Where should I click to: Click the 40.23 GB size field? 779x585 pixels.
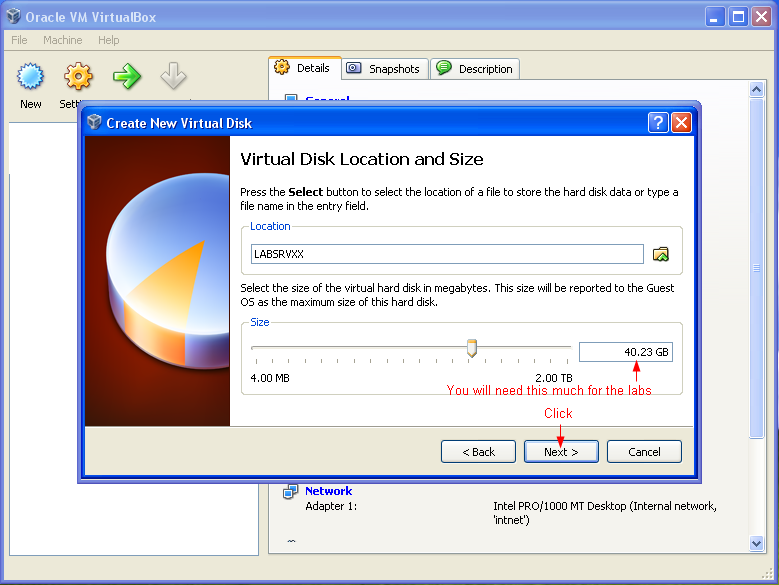click(625, 352)
